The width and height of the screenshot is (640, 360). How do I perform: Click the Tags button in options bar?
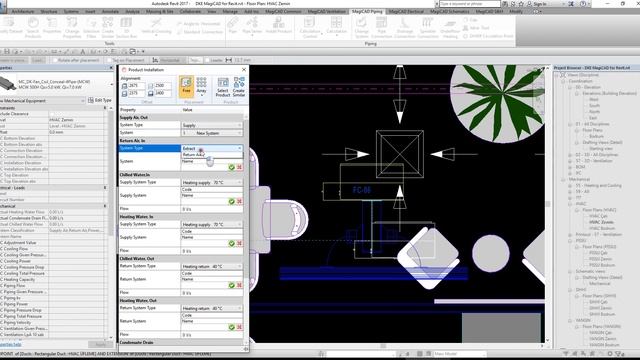[x=195, y=60]
